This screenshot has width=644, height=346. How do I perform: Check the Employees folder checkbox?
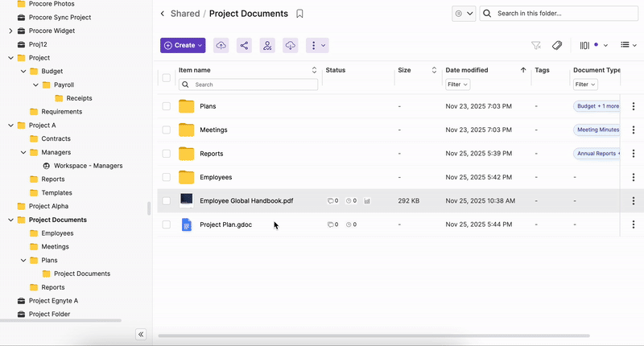pos(167,177)
